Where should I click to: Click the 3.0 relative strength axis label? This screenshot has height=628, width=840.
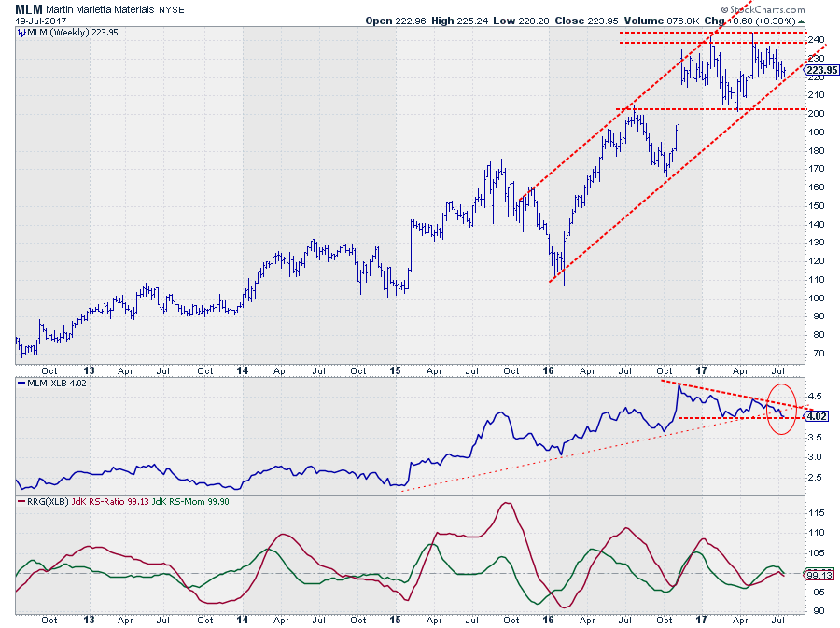(815, 457)
